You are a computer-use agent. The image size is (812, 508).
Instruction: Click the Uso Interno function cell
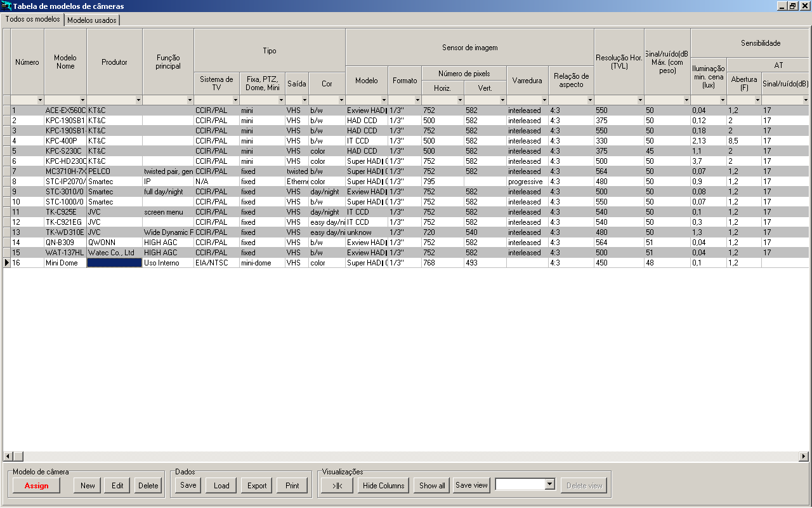(x=168, y=263)
